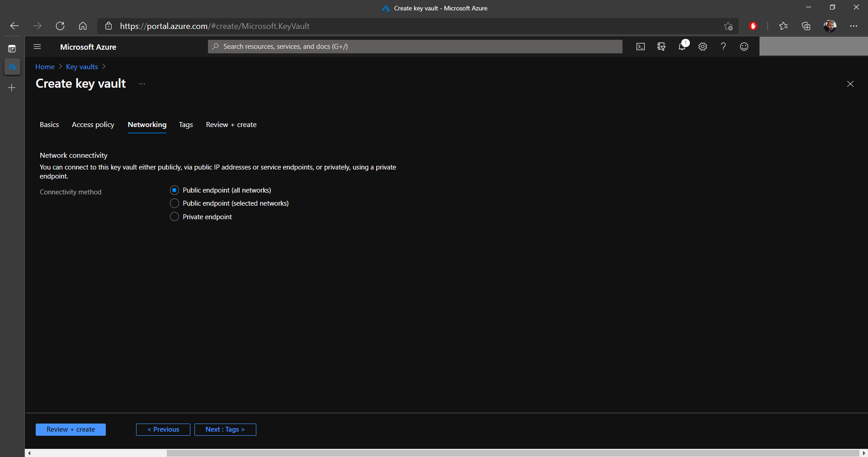Open the Review + create tab
Viewport: 868px width, 457px height.
point(231,125)
